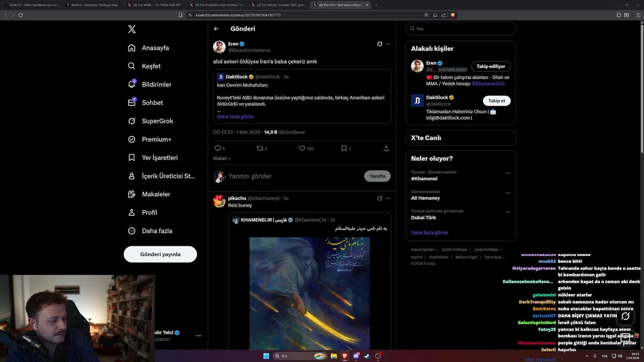644x362 pixels.
Task: Open quoted Daktilock post
Action: tap(302, 96)
